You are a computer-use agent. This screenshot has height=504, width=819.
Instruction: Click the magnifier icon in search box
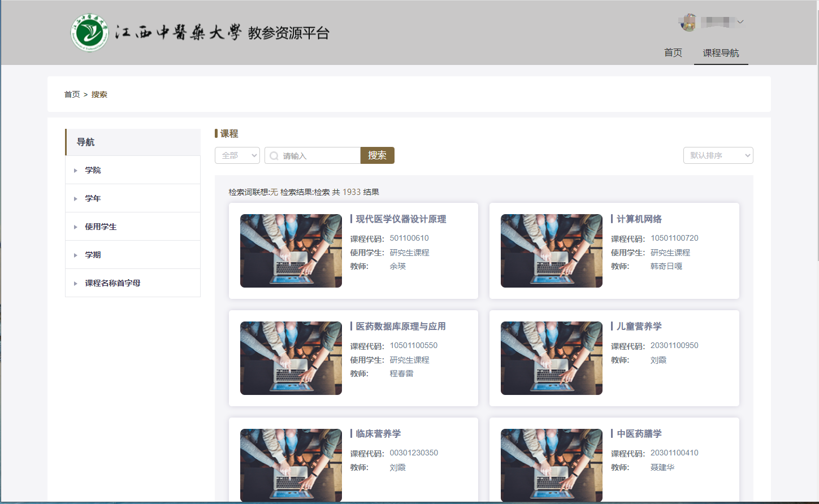274,156
